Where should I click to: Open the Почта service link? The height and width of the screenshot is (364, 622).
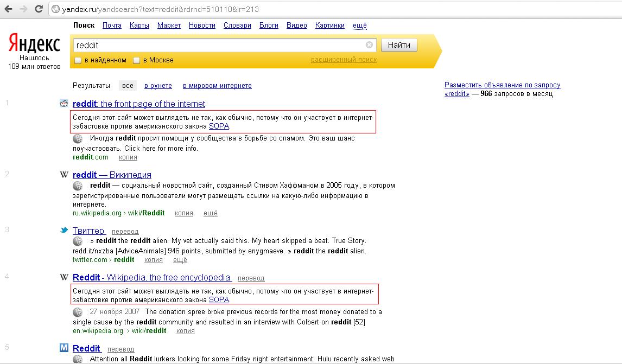[x=112, y=25]
